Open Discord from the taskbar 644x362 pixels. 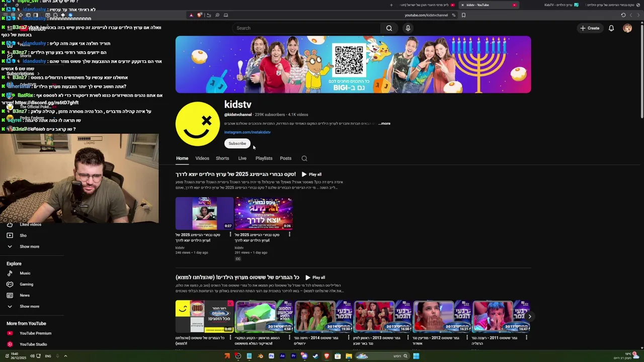[x=304, y=356]
